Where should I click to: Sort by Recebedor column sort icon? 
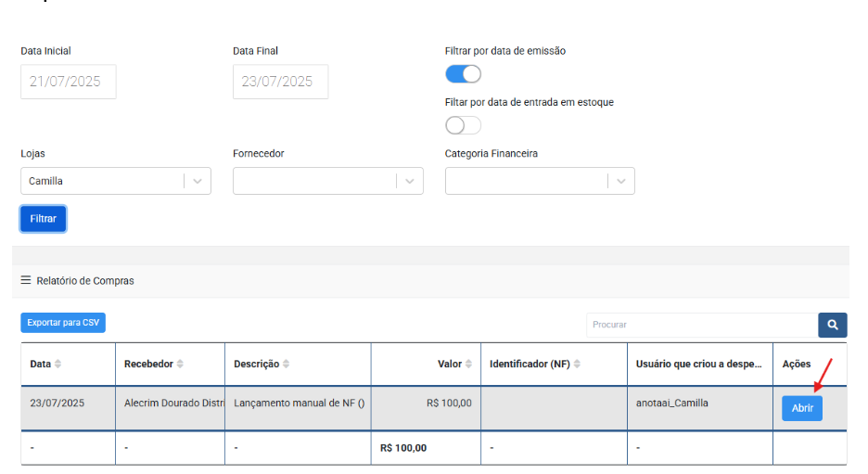180,365
